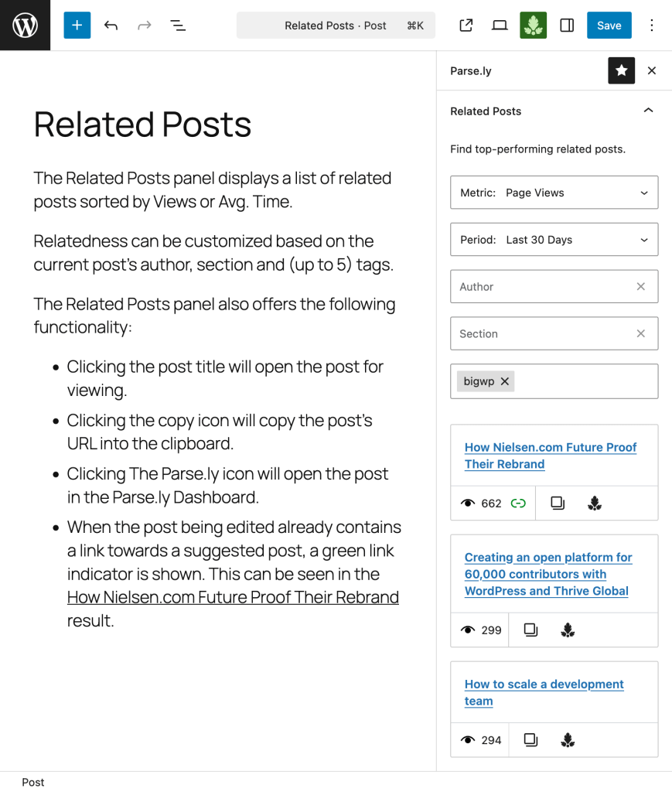Copy URL of Nielsen.com post
The width and height of the screenshot is (672, 792).
[x=558, y=503]
